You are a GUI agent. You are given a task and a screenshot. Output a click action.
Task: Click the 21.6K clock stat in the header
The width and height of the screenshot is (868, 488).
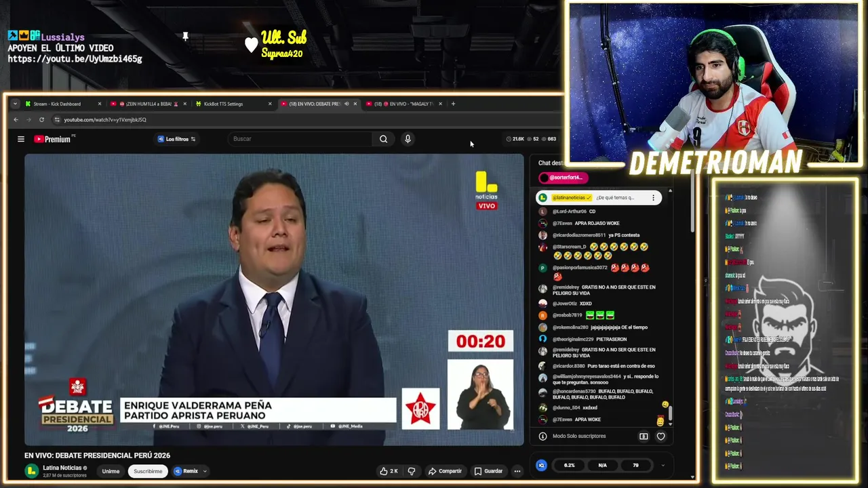[x=515, y=139]
